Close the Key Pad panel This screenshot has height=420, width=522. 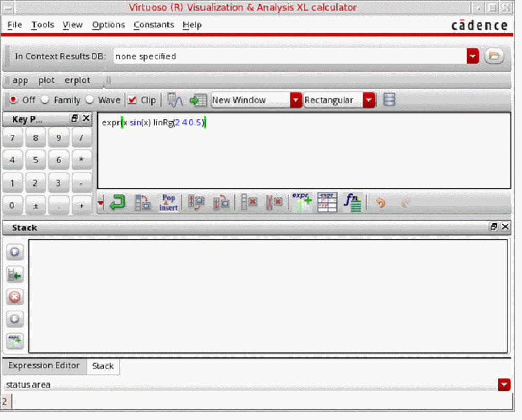(x=86, y=118)
